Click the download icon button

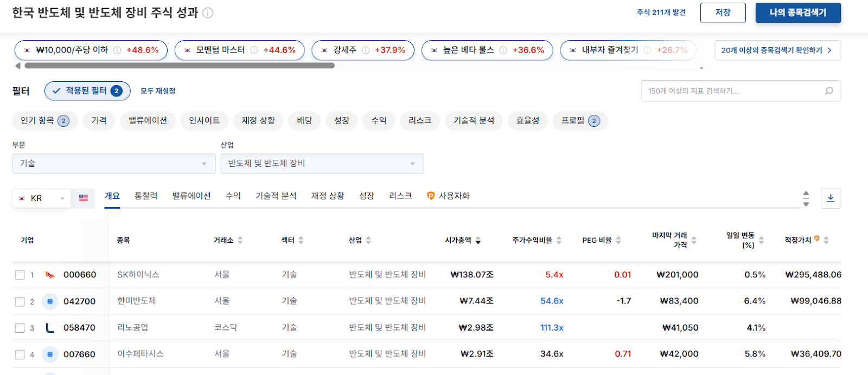[831, 198]
